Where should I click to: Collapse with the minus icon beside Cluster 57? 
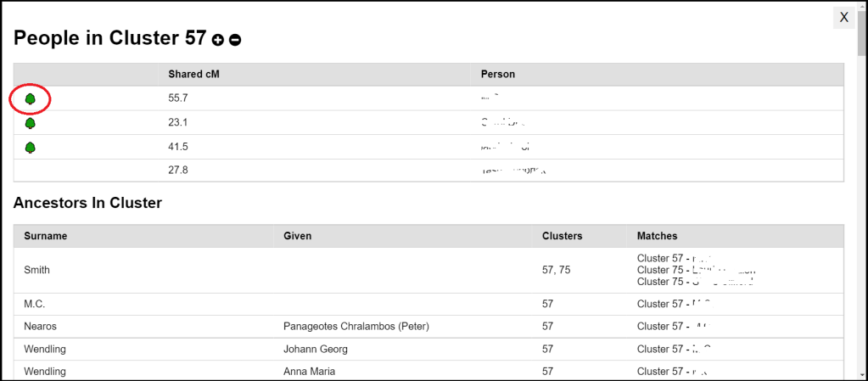pos(235,40)
